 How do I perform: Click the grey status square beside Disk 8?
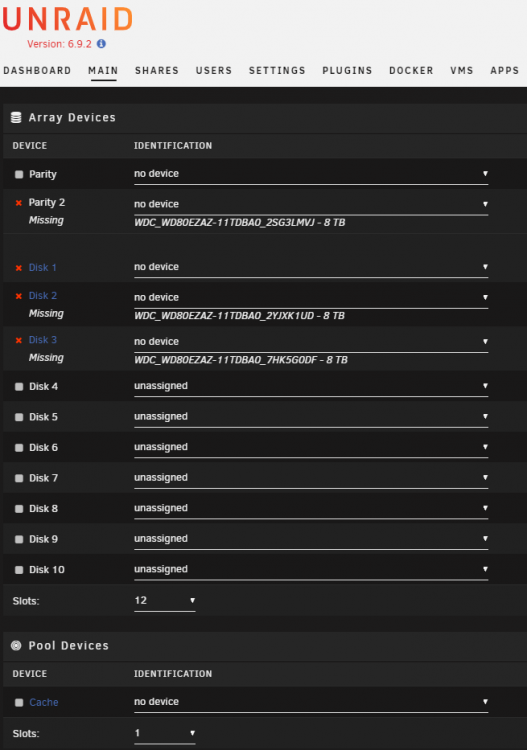[x=19, y=509]
